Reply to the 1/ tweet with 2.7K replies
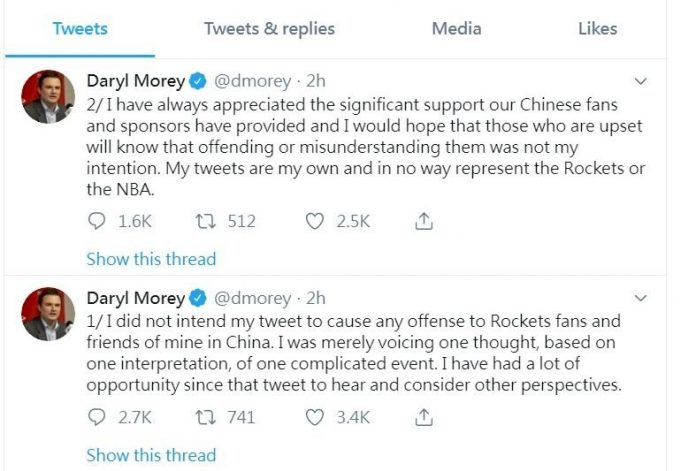Image resolution: width=696 pixels, height=471 pixels. (x=97, y=417)
